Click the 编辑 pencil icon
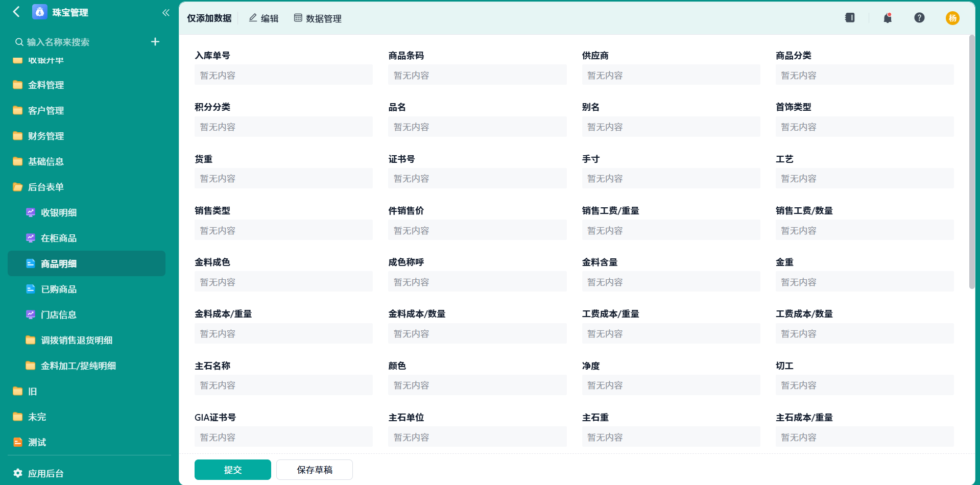 coord(253,18)
